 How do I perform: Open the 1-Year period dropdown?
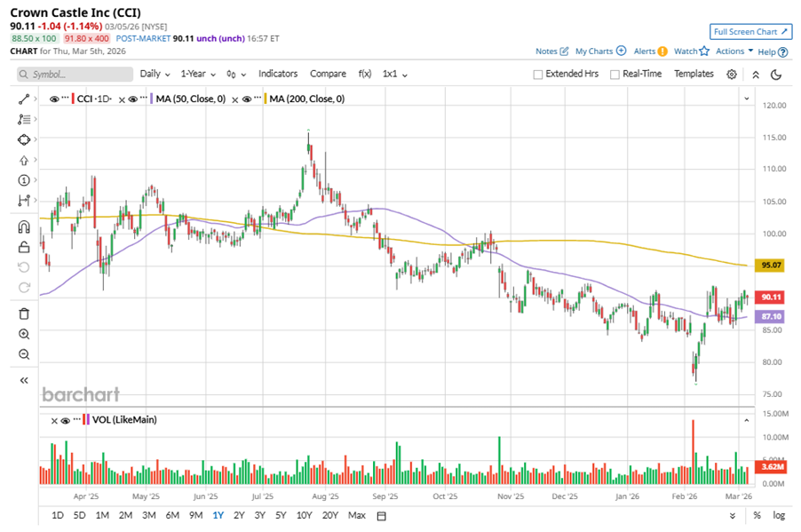click(x=198, y=74)
